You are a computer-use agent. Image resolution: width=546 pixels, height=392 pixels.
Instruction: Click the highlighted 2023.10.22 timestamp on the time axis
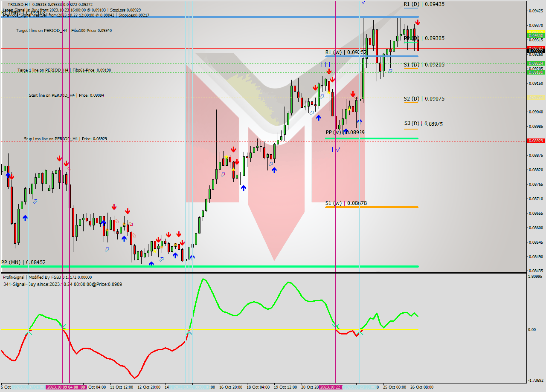(331, 387)
